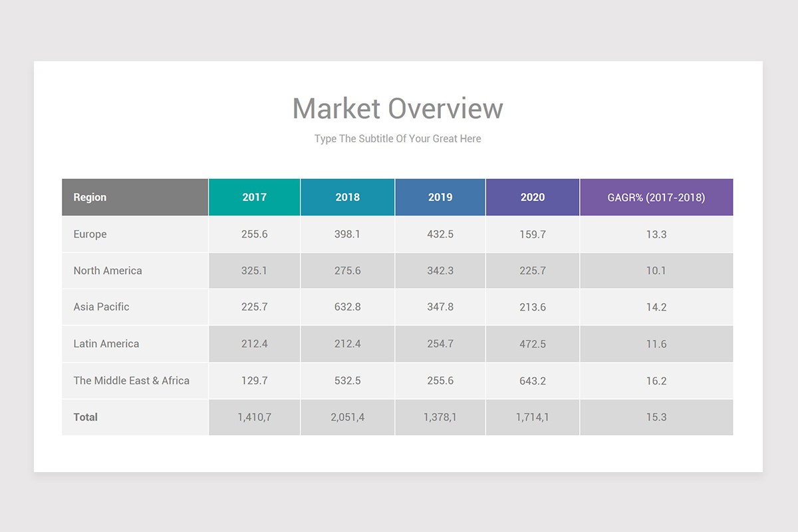The image size is (798, 532).
Task: Select the bold Total row label
Action: coord(86,417)
